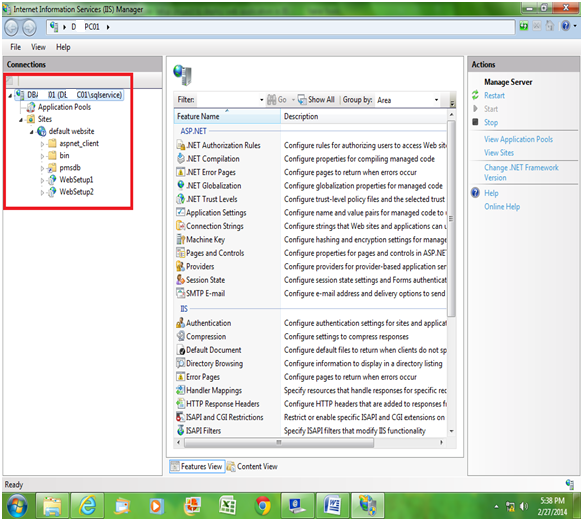Open the .NET Trust Levels icon
The width and height of the screenshot is (583, 521).
pyautogui.click(x=181, y=199)
